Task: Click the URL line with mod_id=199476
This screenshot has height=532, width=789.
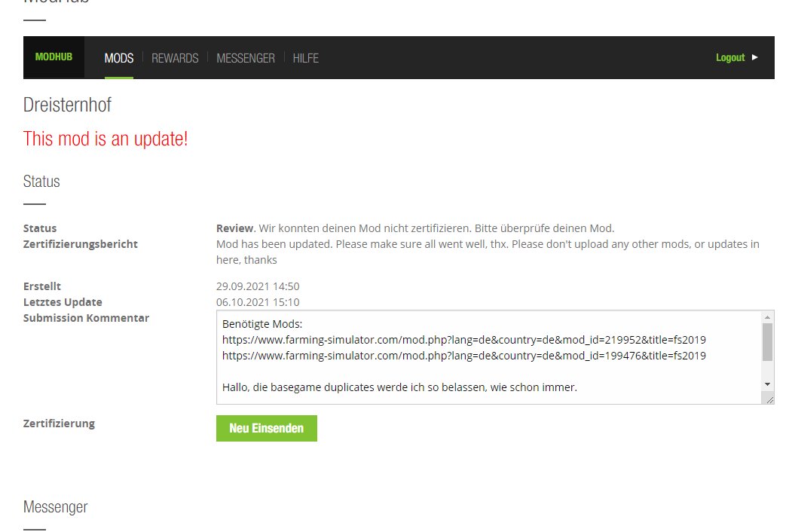Action: (463, 355)
